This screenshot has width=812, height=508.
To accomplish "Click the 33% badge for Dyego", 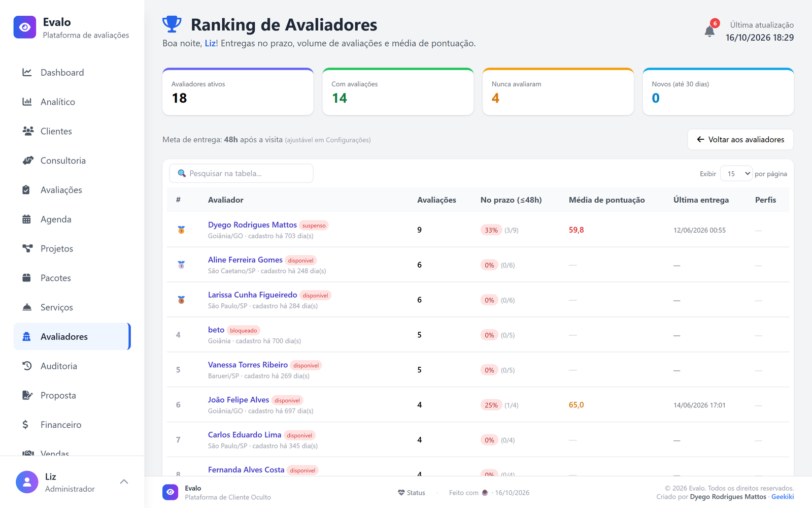I will pos(491,230).
